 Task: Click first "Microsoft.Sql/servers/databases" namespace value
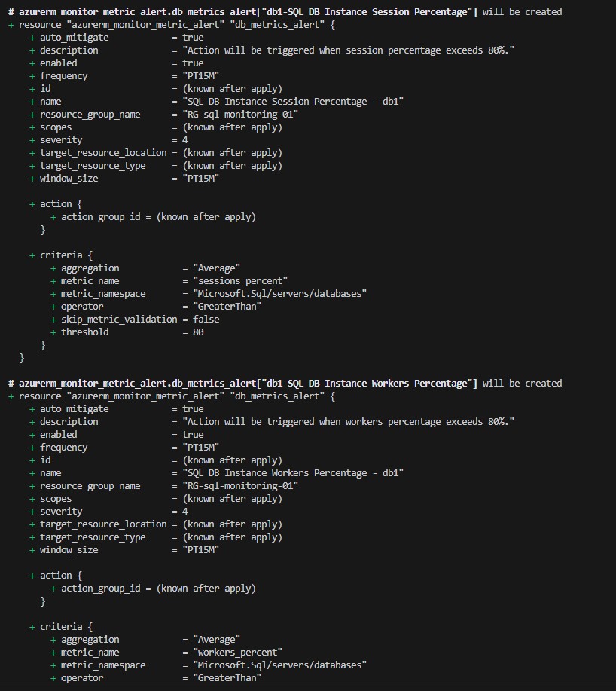(280, 293)
